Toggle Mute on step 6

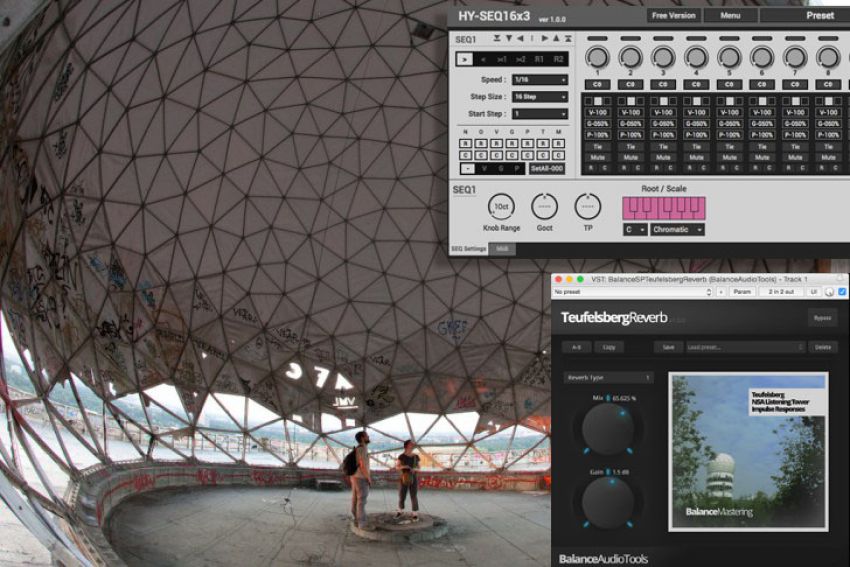[x=763, y=158]
